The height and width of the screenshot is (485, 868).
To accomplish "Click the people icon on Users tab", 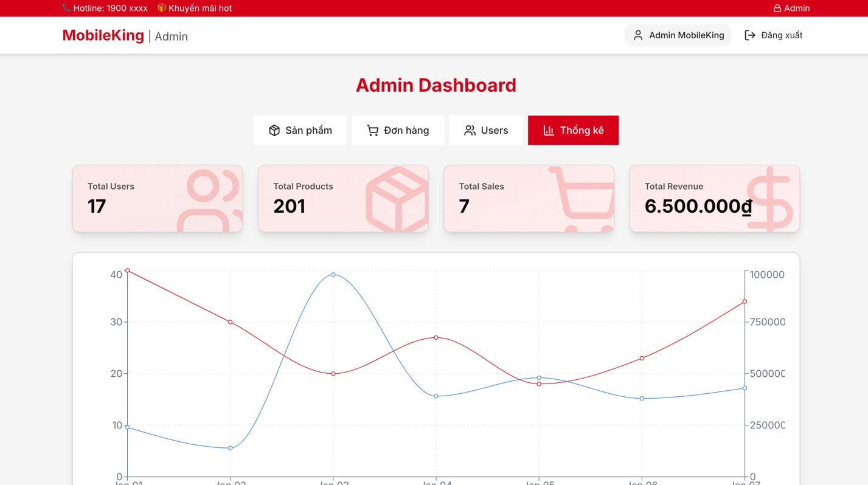I will 470,130.
